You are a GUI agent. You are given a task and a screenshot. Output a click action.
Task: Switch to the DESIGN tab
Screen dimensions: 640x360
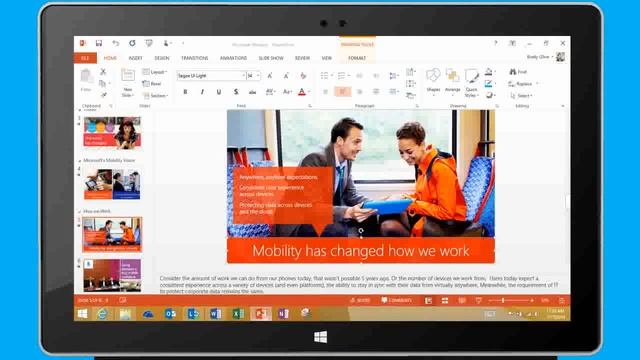pyautogui.click(x=162, y=58)
